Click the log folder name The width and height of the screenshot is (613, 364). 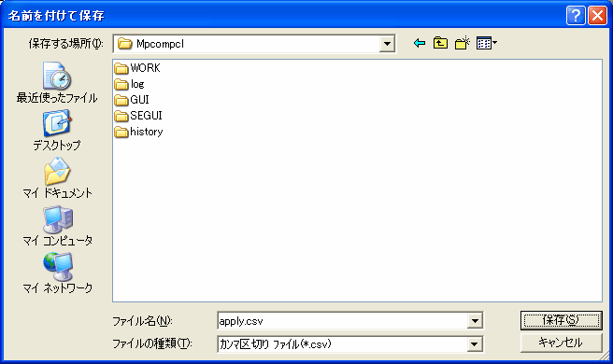(x=137, y=84)
